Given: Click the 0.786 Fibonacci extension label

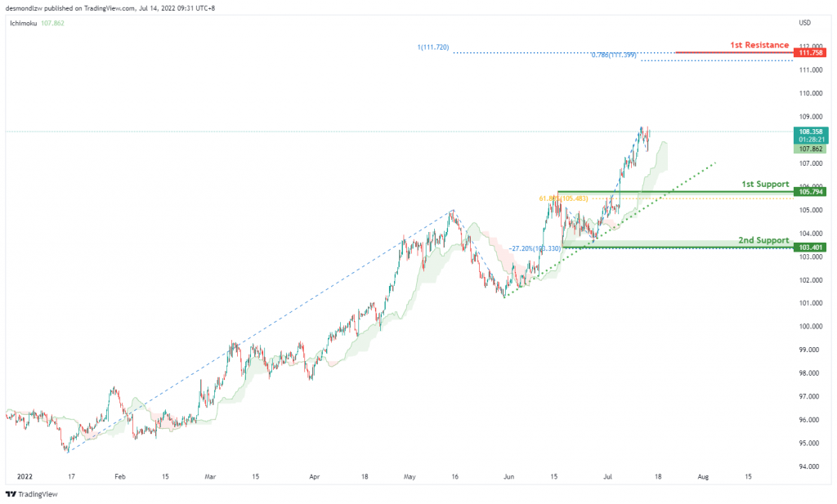Looking at the screenshot, I should pos(614,55).
